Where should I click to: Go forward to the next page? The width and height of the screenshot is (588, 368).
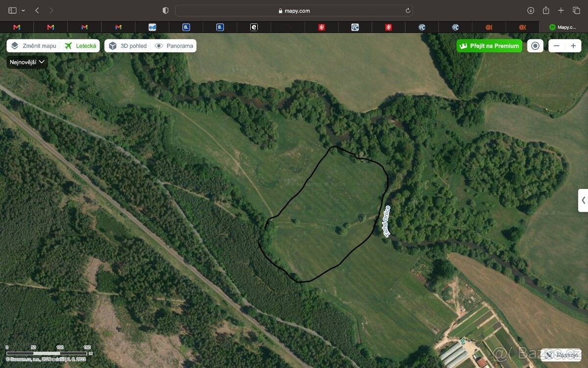point(52,10)
